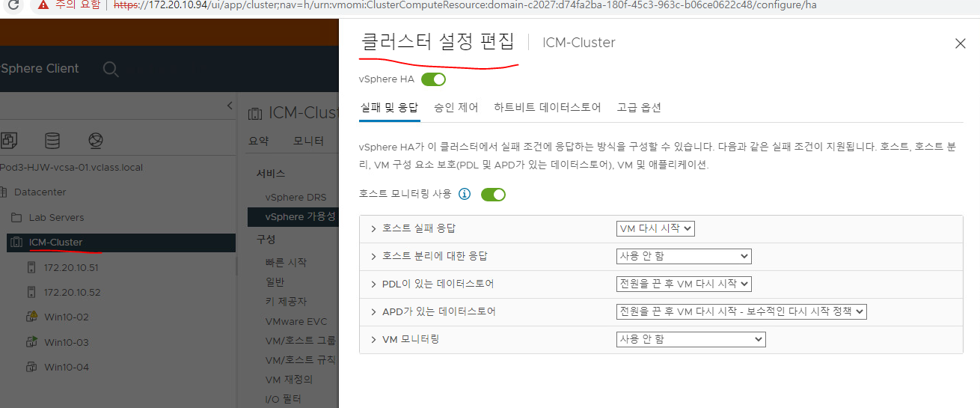The image size is (980, 408).
Task: Collapse the 구성 section header
Action: (266, 240)
